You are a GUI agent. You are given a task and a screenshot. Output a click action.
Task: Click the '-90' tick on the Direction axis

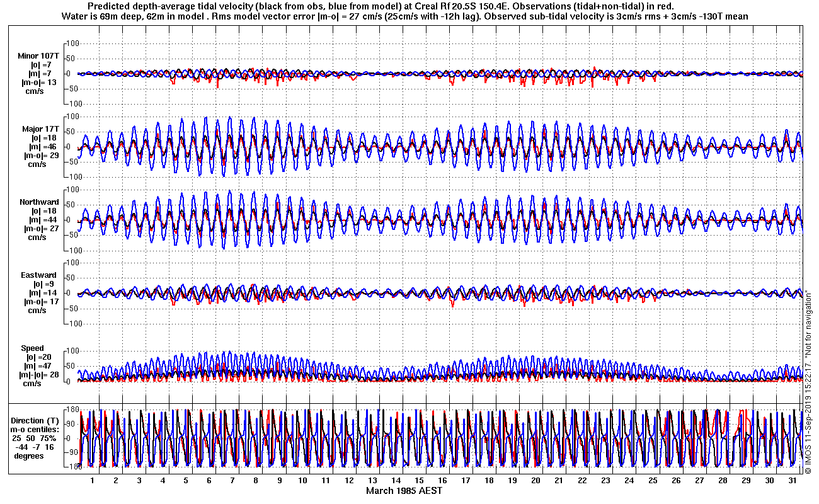[x=71, y=452]
